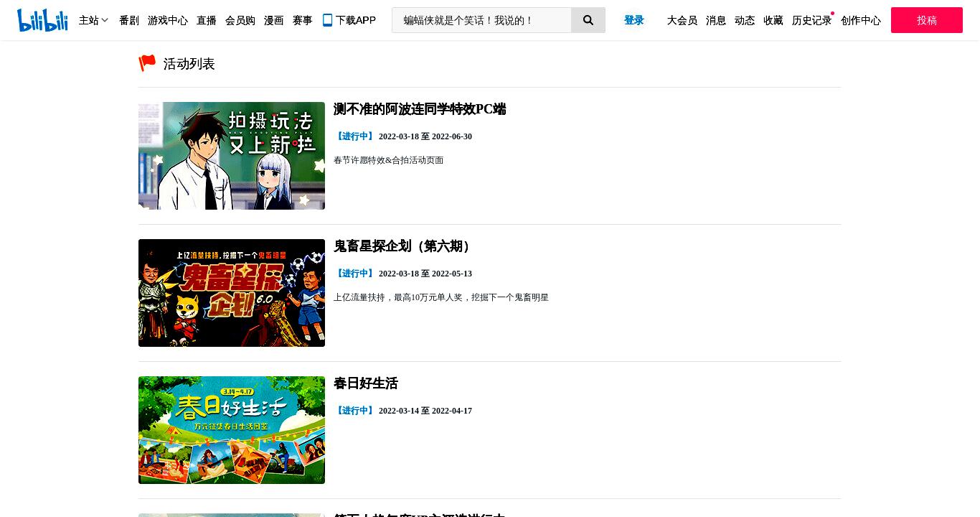
Task: Click date range 2022-03-18 至 2022-05-13
Action: point(425,274)
